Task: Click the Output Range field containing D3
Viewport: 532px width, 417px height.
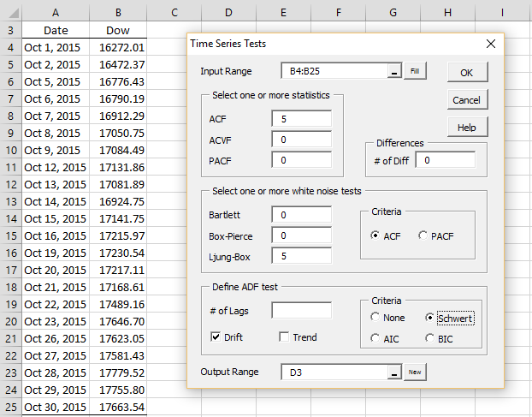Action: tap(334, 372)
